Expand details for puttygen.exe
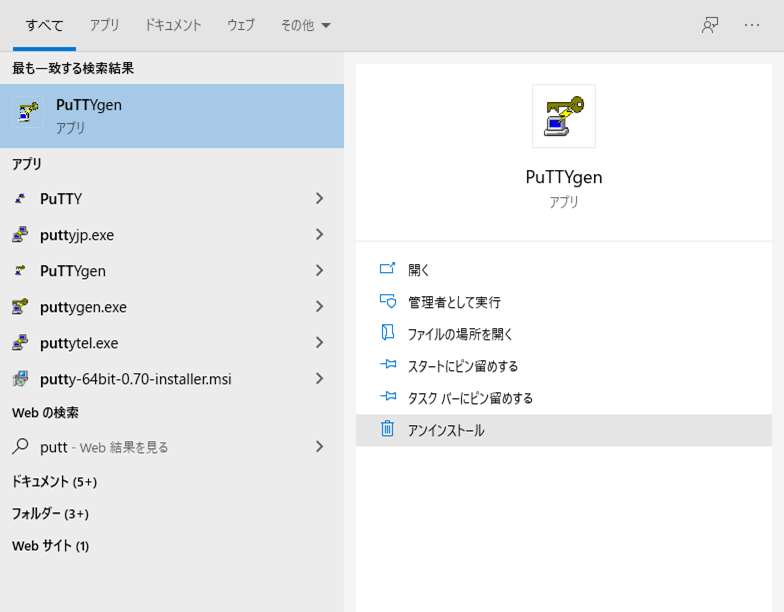Viewport: 784px width, 612px height. [x=320, y=306]
